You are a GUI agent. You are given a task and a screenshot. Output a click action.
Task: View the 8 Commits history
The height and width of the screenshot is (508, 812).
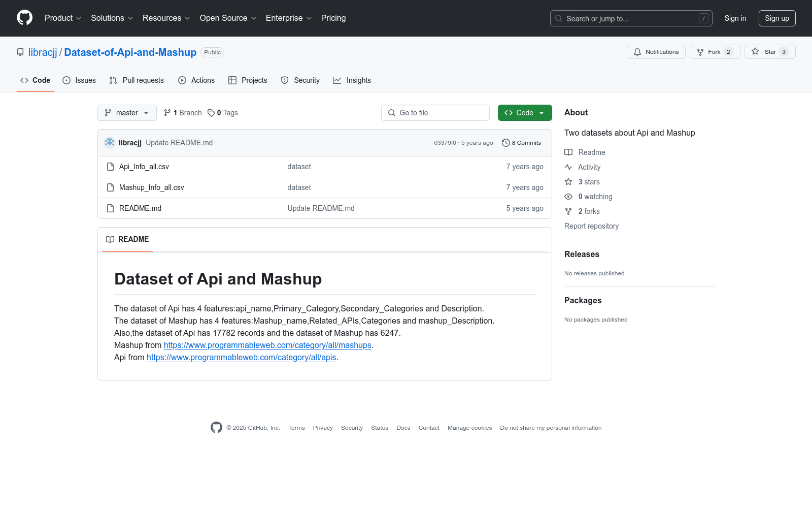pyautogui.click(x=521, y=143)
